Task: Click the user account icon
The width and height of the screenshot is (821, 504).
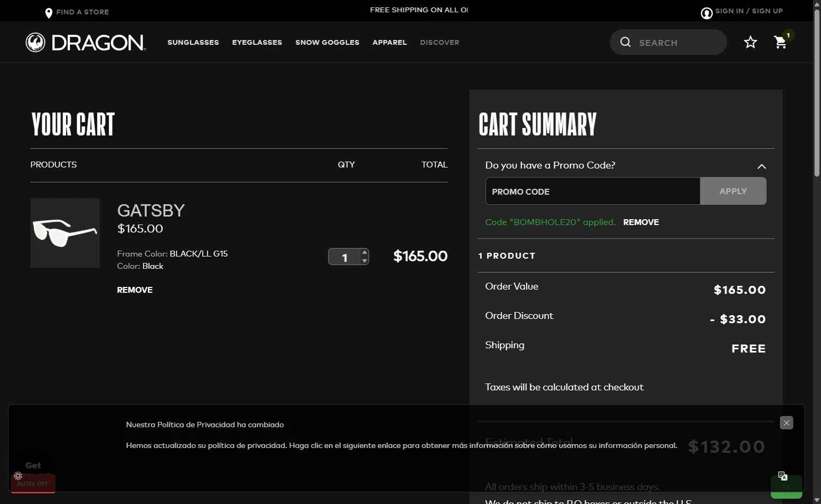Action: tap(706, 13)
